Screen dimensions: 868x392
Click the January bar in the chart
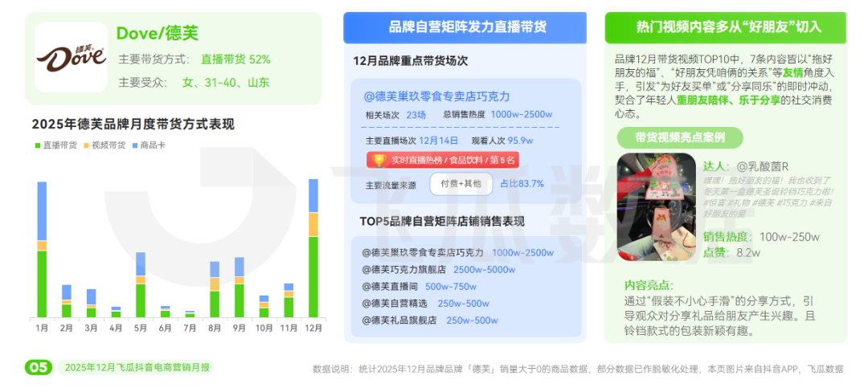42,249
